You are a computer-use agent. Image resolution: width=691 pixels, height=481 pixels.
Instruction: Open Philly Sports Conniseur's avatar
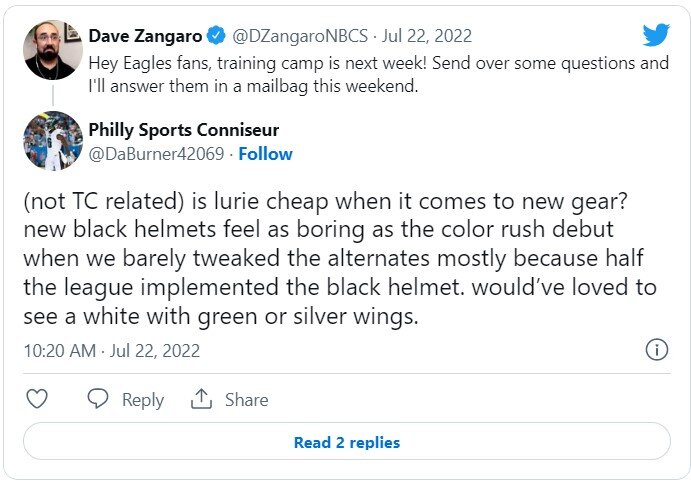(51, 141)
